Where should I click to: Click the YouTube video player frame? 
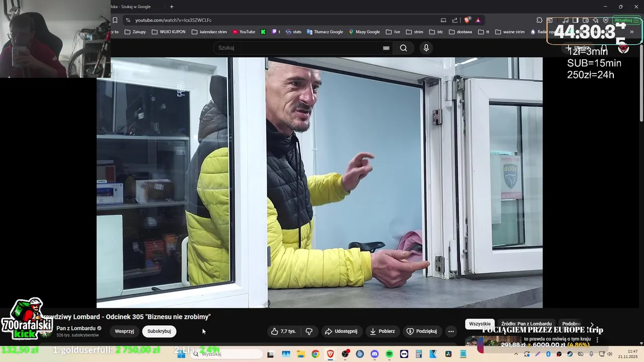(x=319, y=183)
